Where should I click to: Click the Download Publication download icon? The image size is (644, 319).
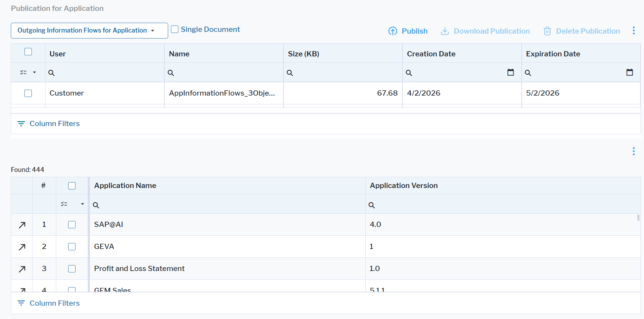(x=444, y=31)
